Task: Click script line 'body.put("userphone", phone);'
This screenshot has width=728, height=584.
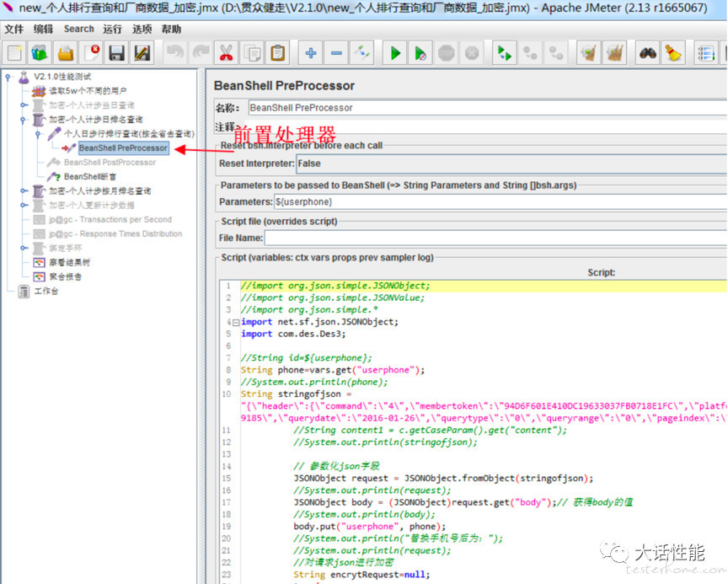Action: click(x=369, y=527)
